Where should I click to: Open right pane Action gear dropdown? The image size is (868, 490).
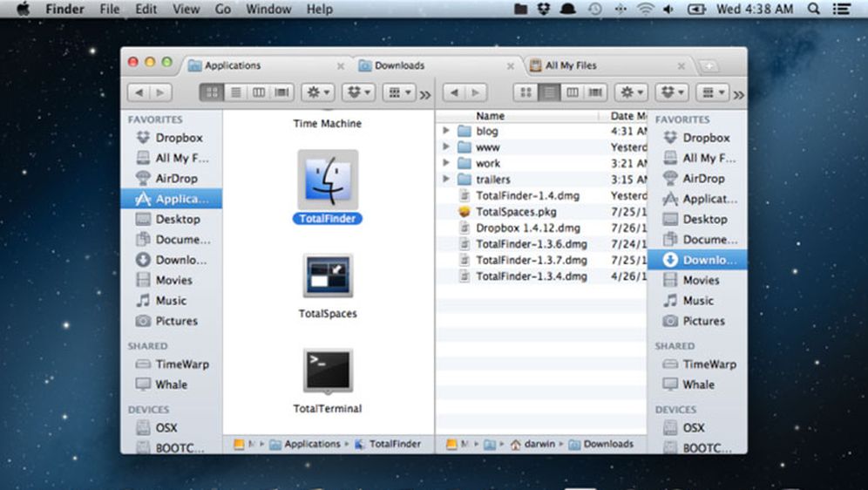632,92
